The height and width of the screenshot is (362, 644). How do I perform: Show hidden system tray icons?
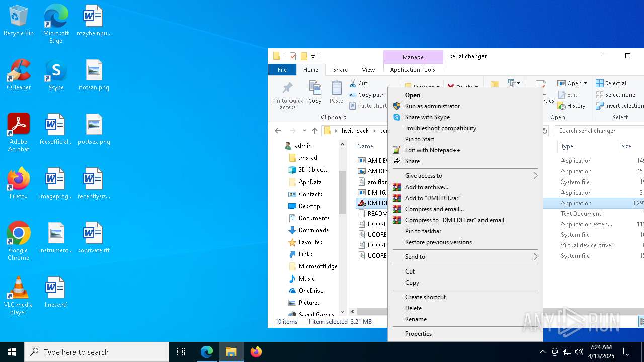tap(542, 352)
